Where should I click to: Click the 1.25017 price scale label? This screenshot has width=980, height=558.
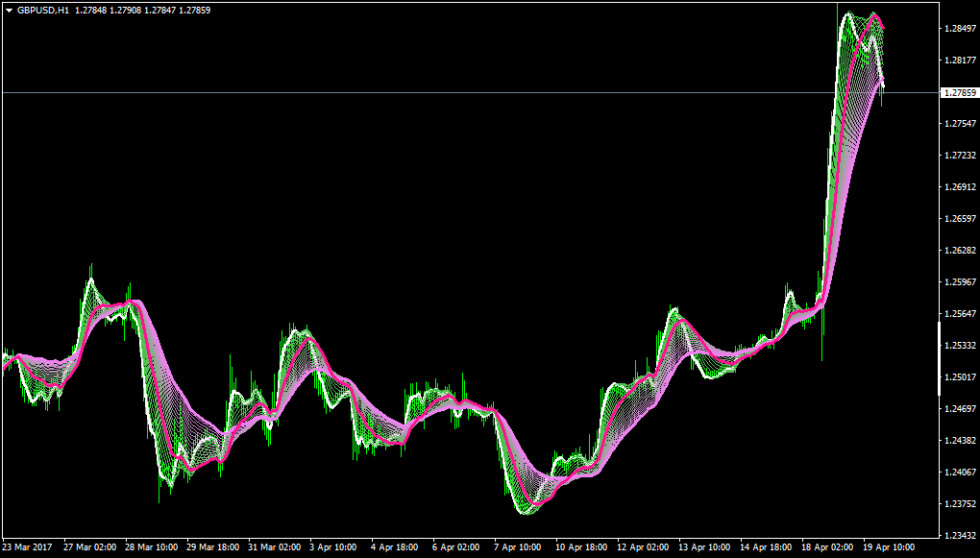pos(960,376)
